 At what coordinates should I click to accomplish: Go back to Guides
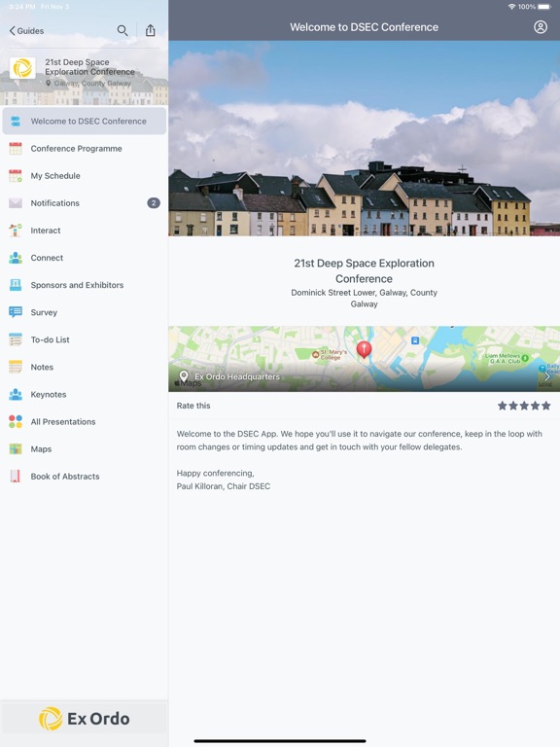26,31
